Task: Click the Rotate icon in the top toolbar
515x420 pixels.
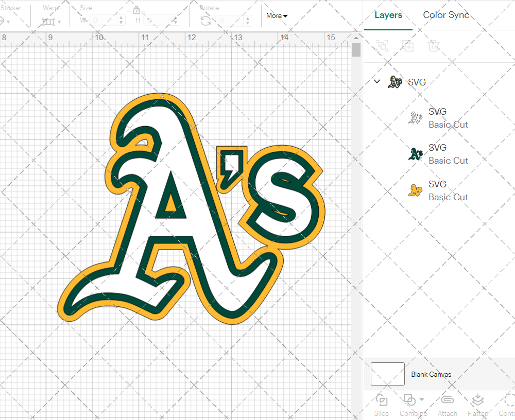Action: (x=206, y=21)
